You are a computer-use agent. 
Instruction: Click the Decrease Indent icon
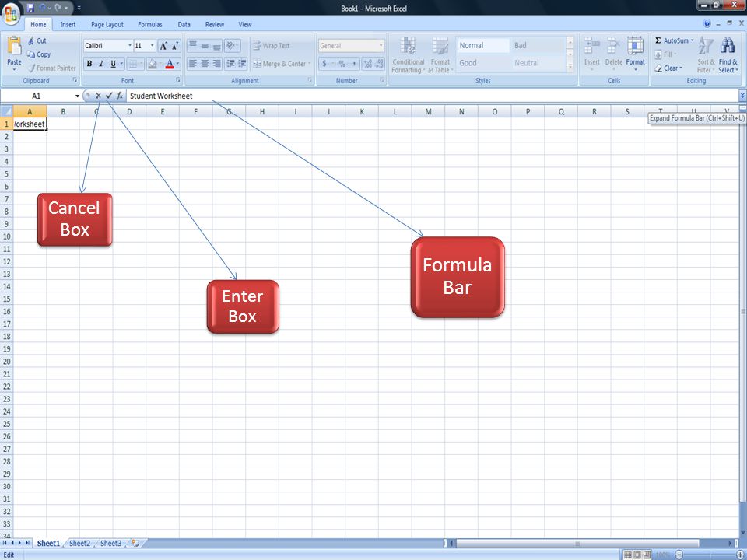point(230,63)
